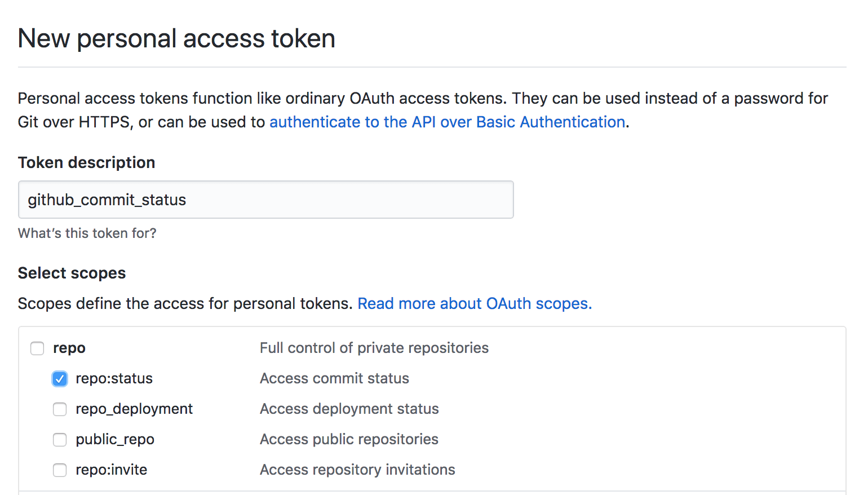The width and height of the screenshot is (868, 495).
Task: Uncheck the repo:status checkbox
Action: tap(60, 379)
